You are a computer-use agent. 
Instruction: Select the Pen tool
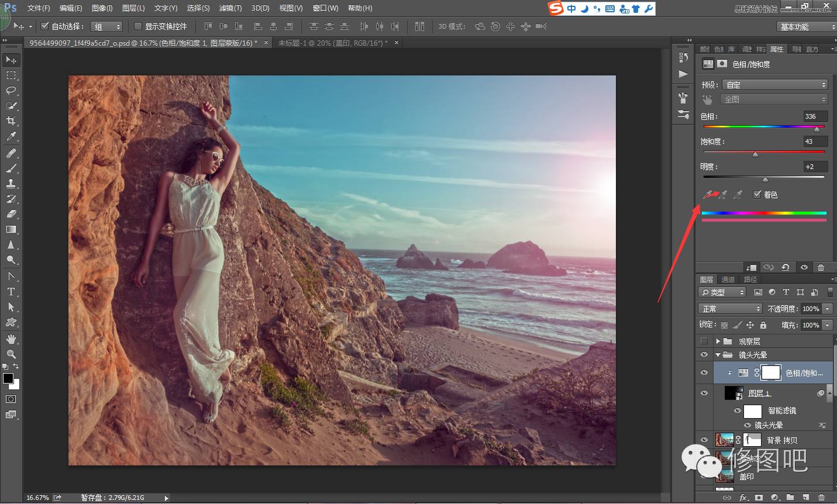(11, 276)
